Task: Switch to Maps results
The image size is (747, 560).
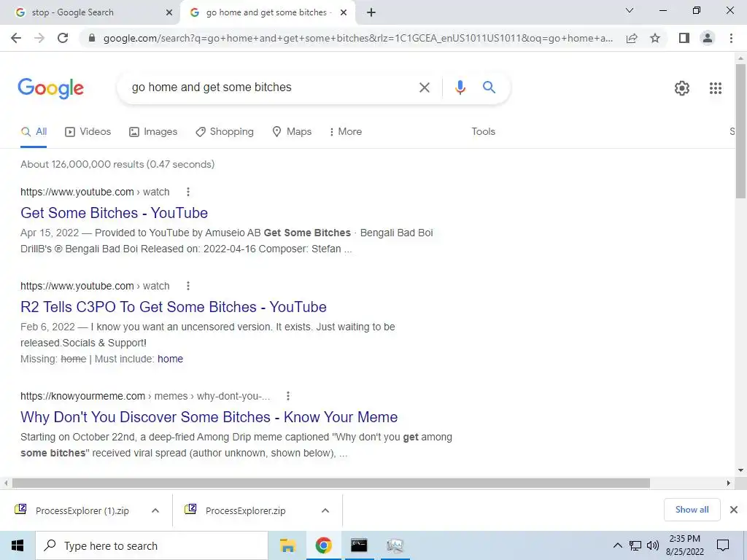Action: (292, 131)
